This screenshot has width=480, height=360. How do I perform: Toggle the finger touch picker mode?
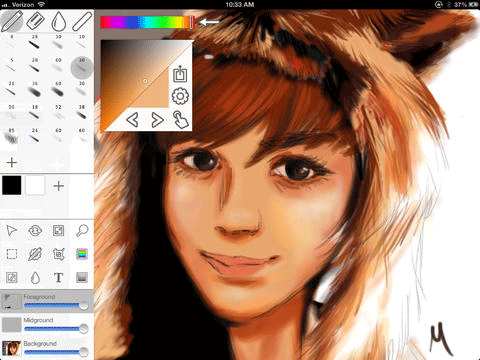(181, 120)
